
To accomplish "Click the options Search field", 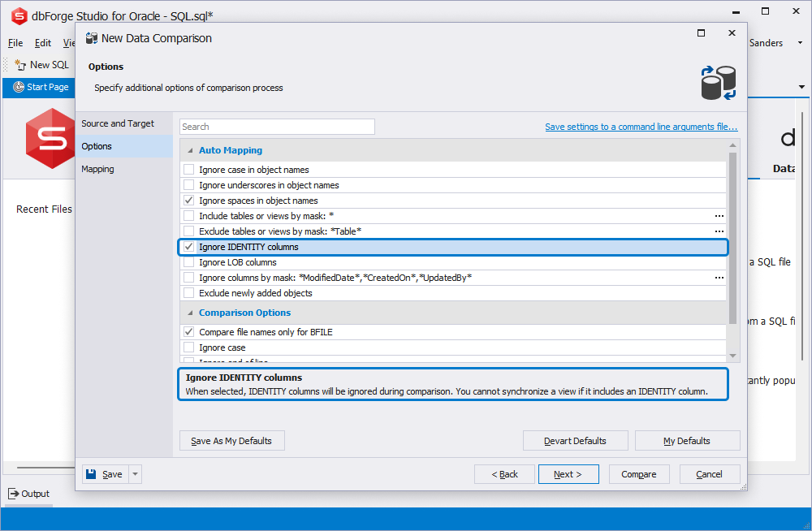I will pos(277,127).
